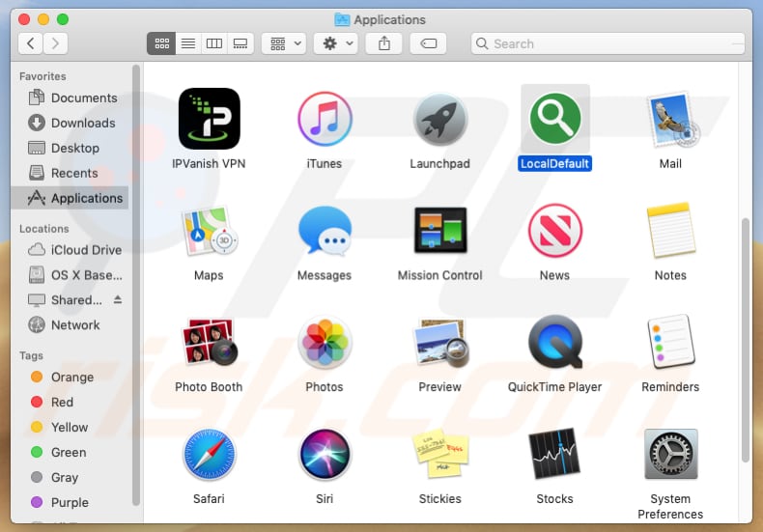The image size is (763, 532).
Task: Select the Mail stamp icon
Action: coord(671,119)
